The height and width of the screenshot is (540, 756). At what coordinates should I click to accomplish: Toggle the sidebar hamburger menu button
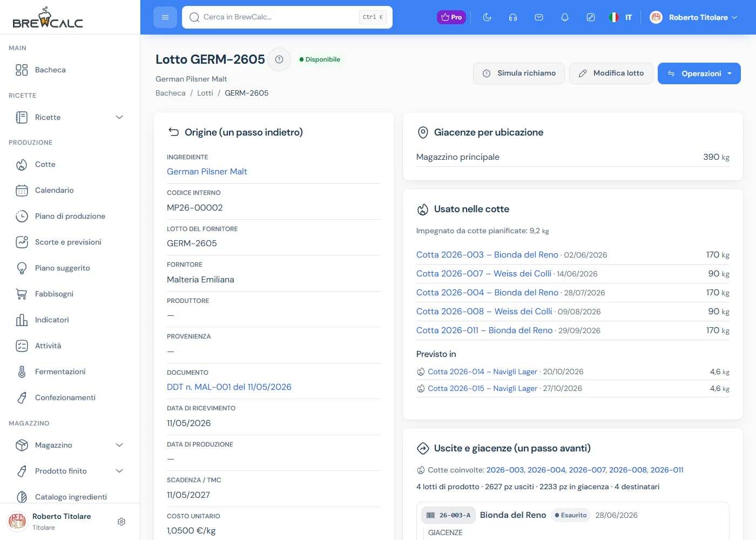click(165, 17)
